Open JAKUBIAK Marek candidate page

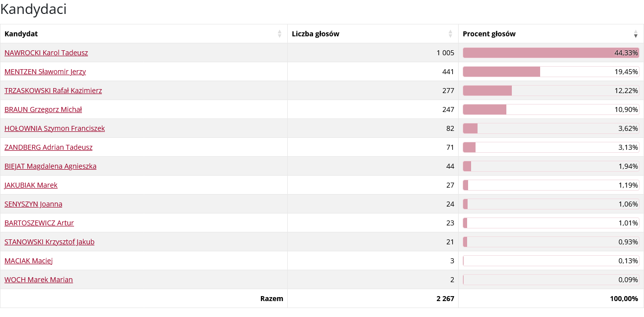click(x=31, y=185)
